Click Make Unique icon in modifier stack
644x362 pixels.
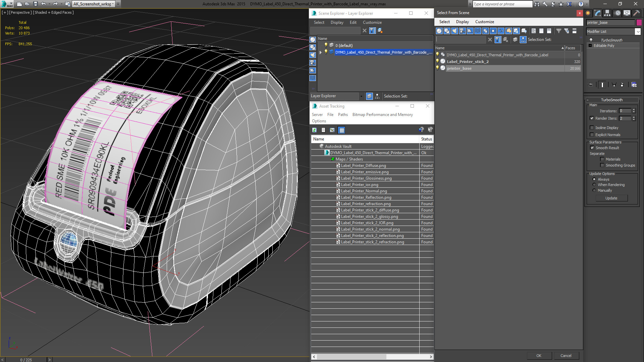614,85
